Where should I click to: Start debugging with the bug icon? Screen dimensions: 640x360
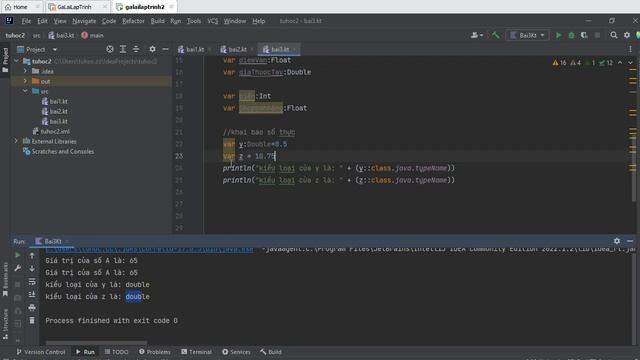click(571, 36)
